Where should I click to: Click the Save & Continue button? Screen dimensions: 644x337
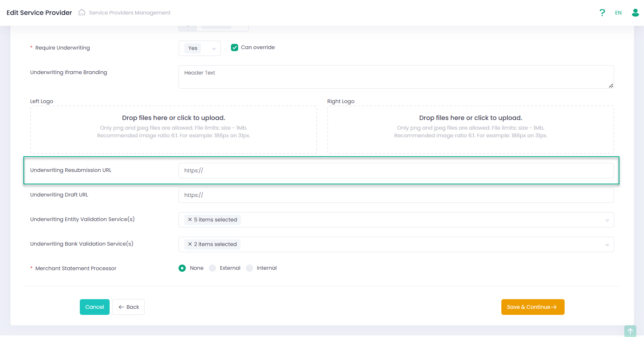coord(532,307)
